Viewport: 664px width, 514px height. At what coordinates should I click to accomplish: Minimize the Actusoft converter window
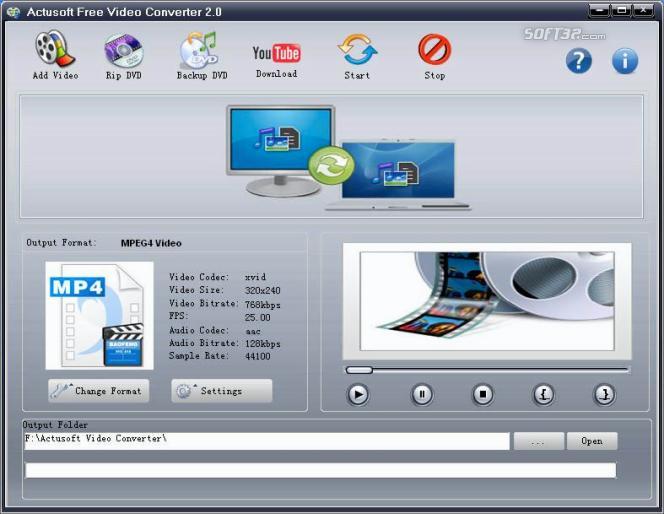point(599,10)
